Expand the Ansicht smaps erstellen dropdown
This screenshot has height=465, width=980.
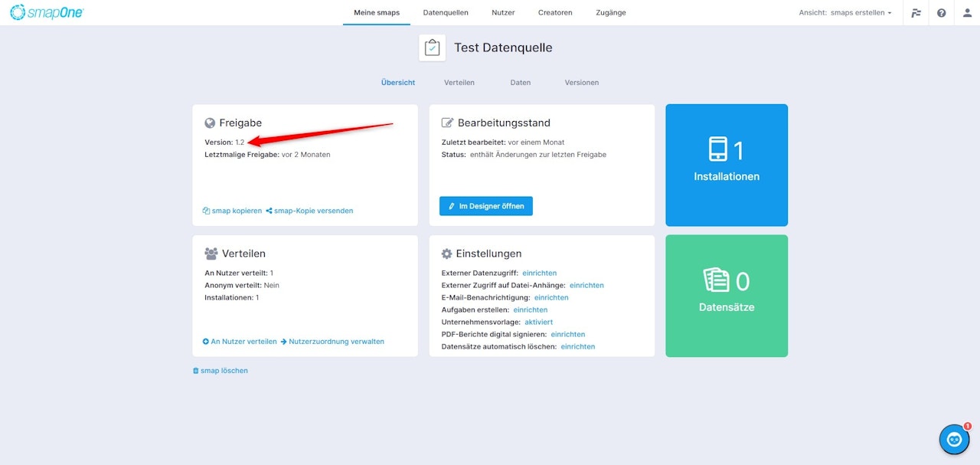tap(845, 12)
